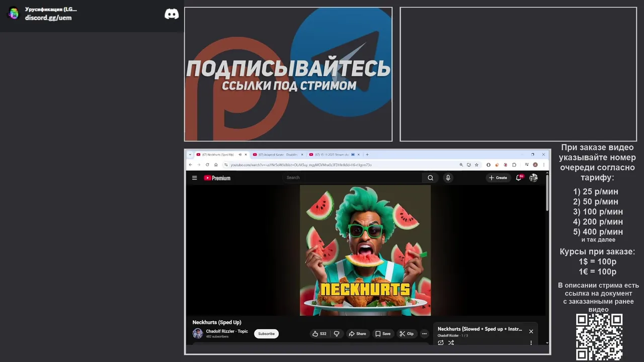
Task: Start voice search with the microphone icon
Action: 448,177
